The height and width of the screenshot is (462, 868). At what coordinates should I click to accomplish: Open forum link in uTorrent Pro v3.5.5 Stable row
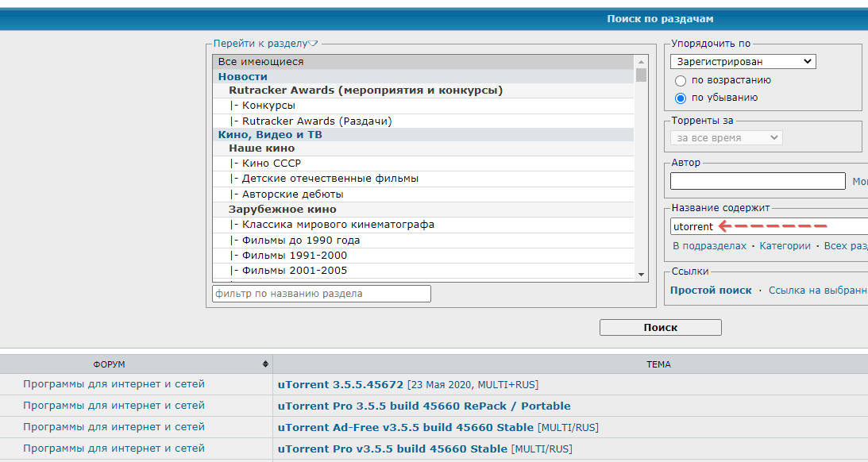114,449
